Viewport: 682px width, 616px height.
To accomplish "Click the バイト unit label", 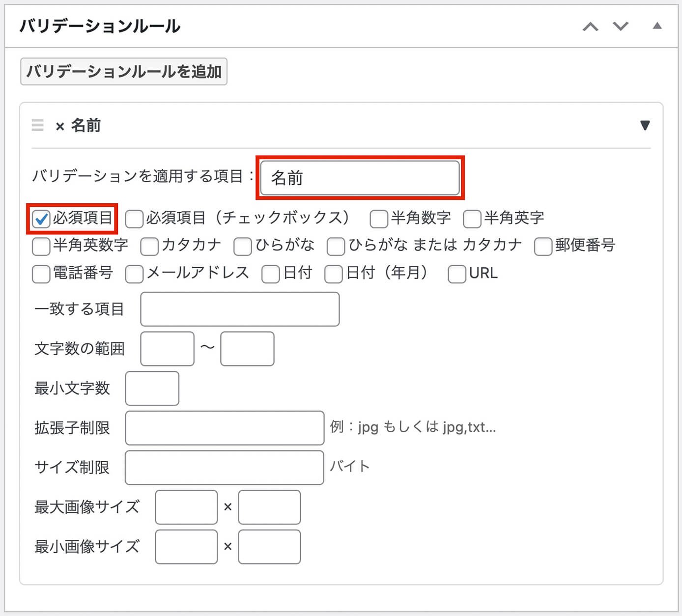I will [x=349, y=466].
